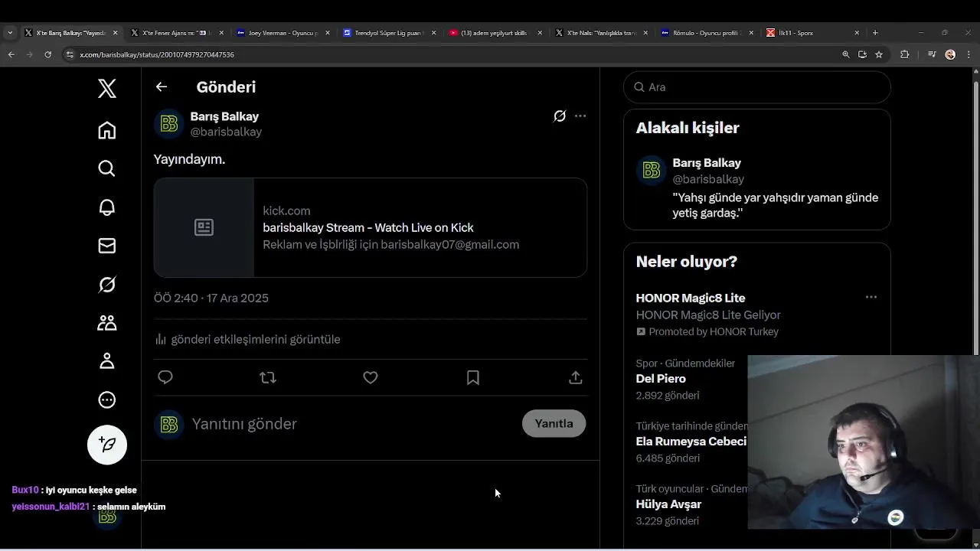
Task: Compose new post with feather button
Action: point(107,445)
